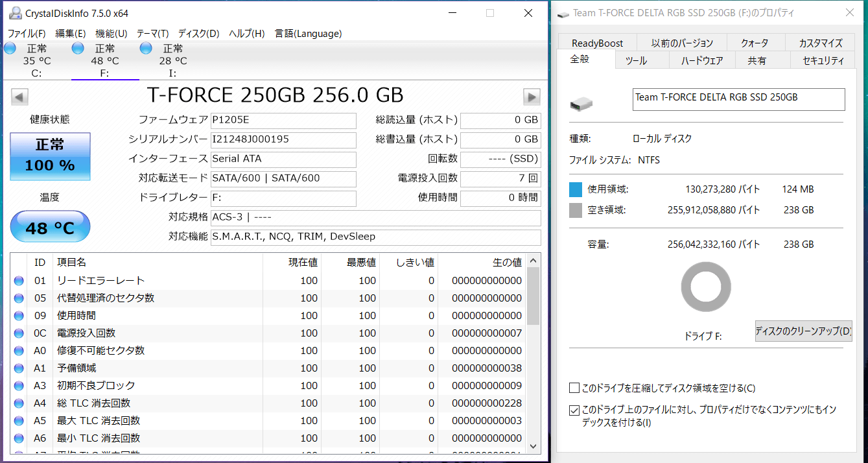Click status orb for row ID 09 使用時間

coord(19,316)
